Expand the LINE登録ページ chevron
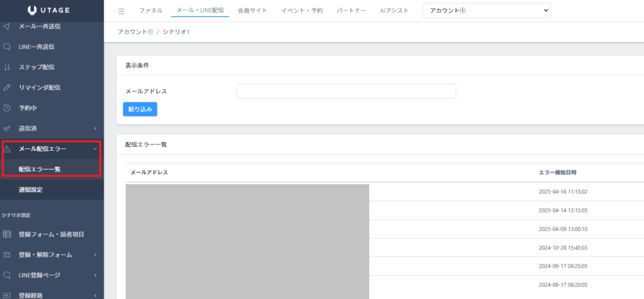The height and width of the screenshot is (299, 644). 96,275
